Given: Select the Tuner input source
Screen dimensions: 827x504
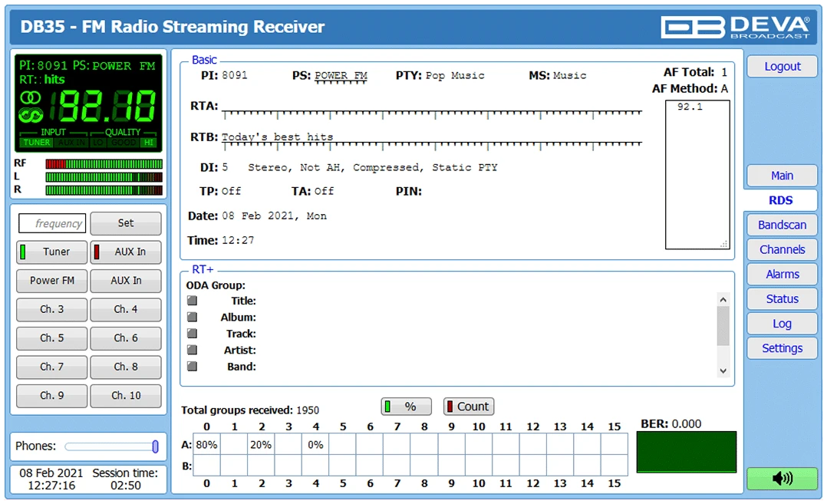Looking at the screenshot, I should [x=51, y=252].
